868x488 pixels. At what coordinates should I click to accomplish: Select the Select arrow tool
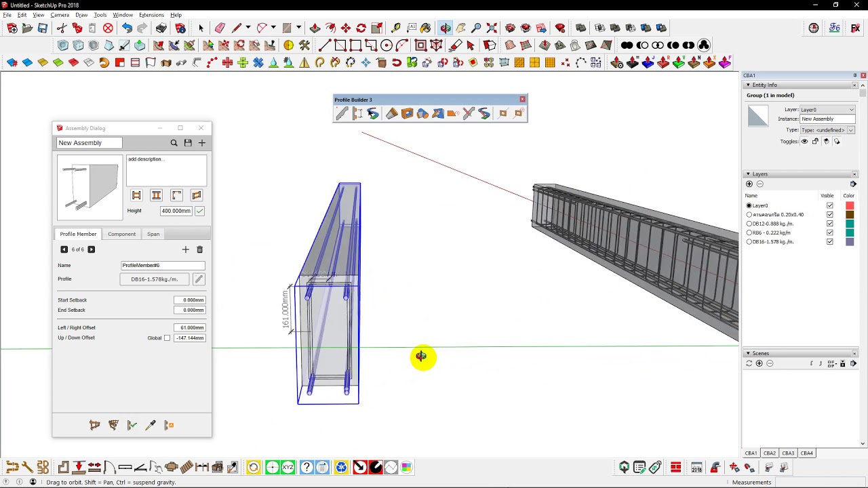pos(201,28)
